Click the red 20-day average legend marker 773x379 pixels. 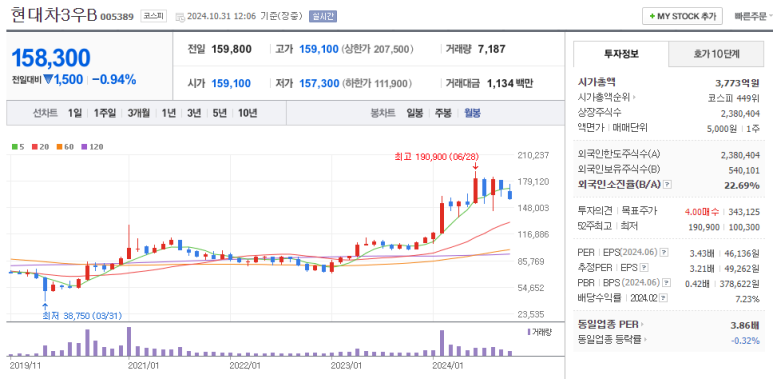tap(36, 146)
